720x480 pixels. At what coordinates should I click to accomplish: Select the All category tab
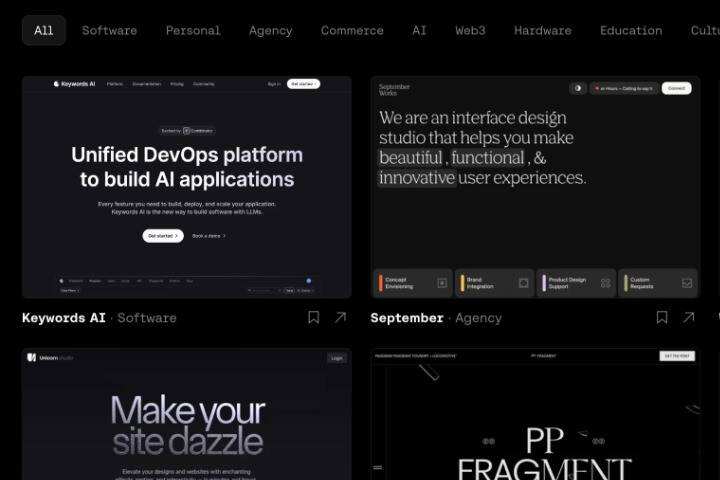click(x=44, y=30)
